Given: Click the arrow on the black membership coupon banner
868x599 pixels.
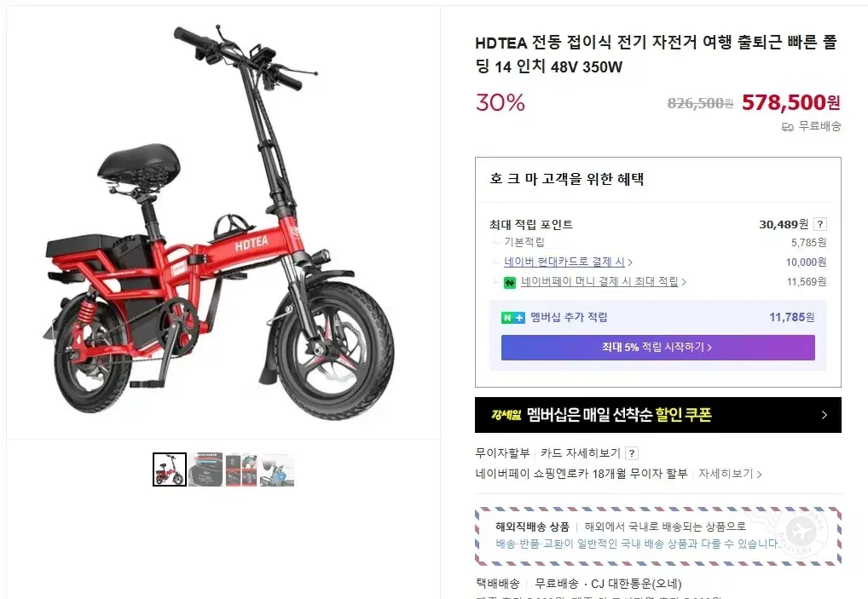Looking at the screenshot, I should pos(825,415).
